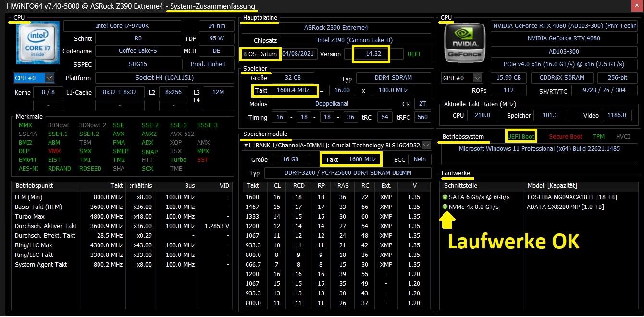This screenshot has width=644, height=317.
Task: Select the 666.7 MHz XMP timing row
Action: coord(336,265)
